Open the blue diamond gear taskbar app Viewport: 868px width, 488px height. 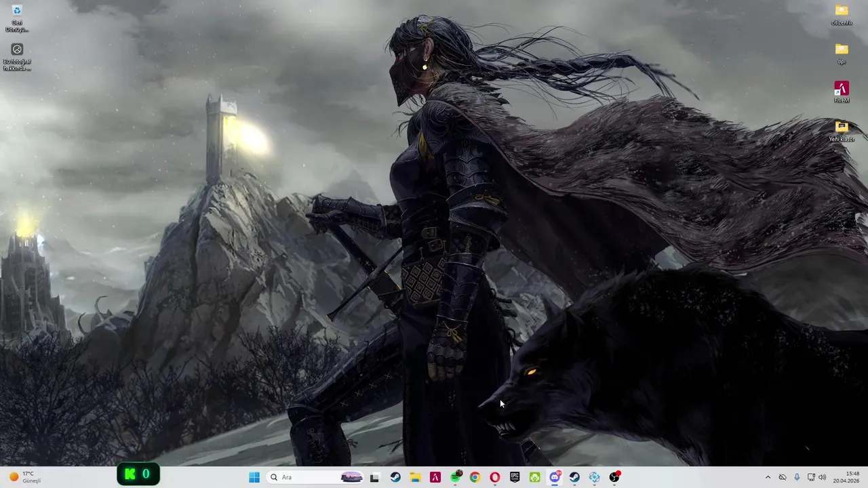[x=595, y=477]
